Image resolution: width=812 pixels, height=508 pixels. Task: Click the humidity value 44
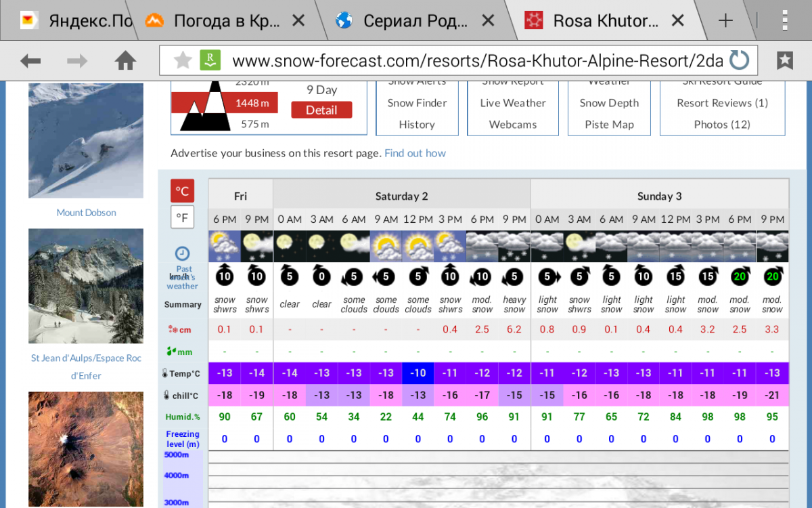coord(418,417)
